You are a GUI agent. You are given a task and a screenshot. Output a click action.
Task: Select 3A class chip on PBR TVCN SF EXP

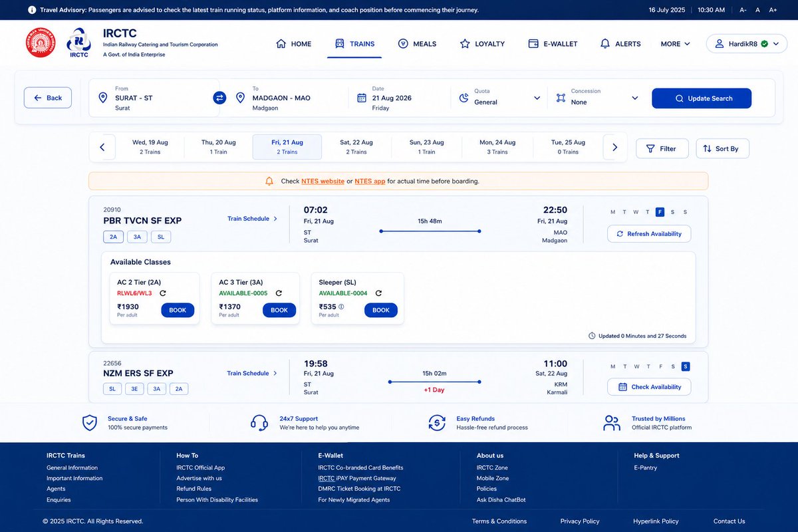coord(137,237)
